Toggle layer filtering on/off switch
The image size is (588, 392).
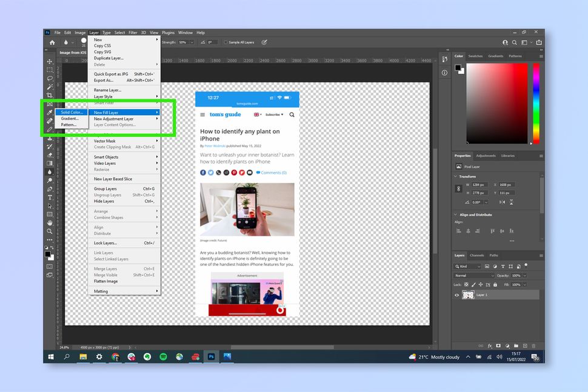coord(526,265)
